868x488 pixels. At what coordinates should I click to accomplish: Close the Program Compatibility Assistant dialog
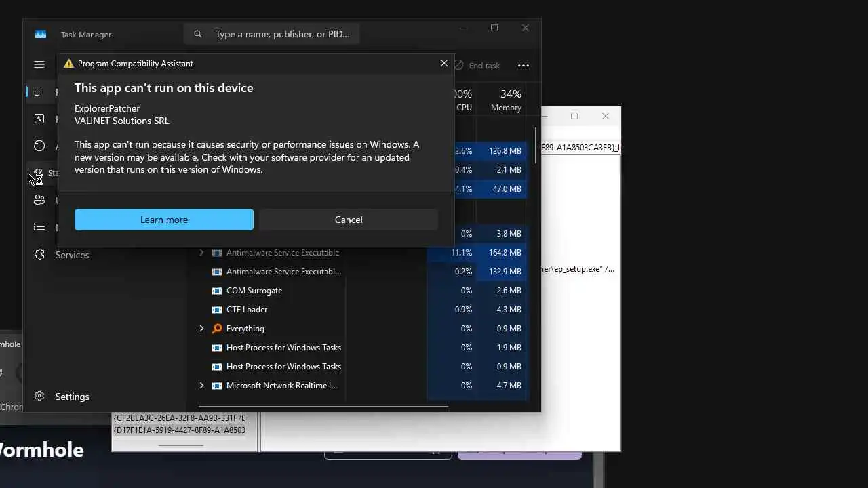click(444, 63)
